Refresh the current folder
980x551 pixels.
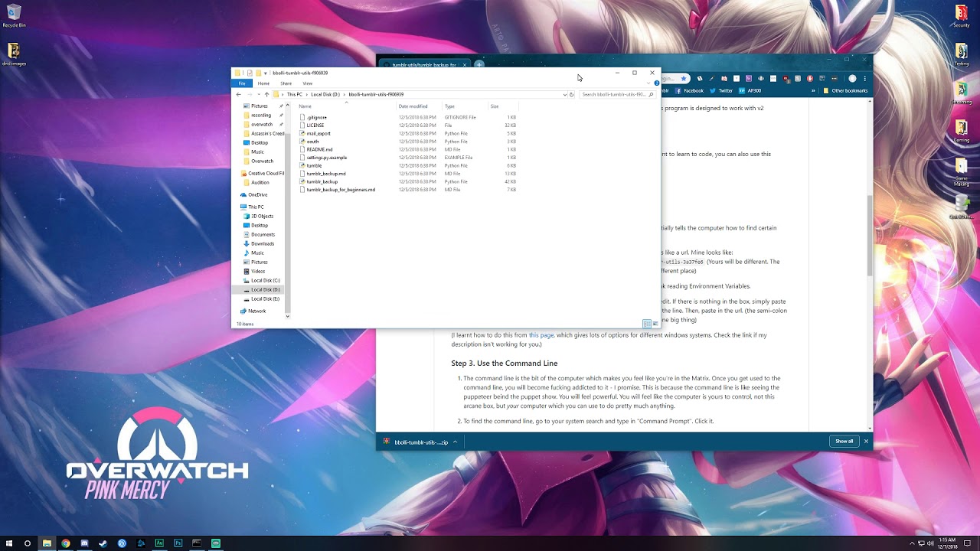(571, 94)
